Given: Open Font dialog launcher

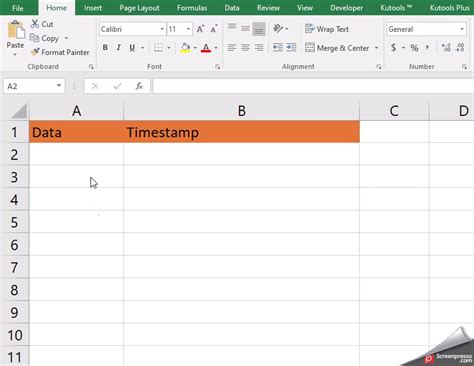Looking at the screenshot, I should tap(218, 67).
